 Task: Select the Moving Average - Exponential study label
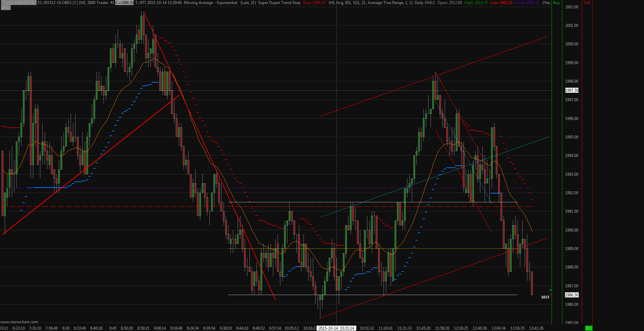tap(211, 3)
